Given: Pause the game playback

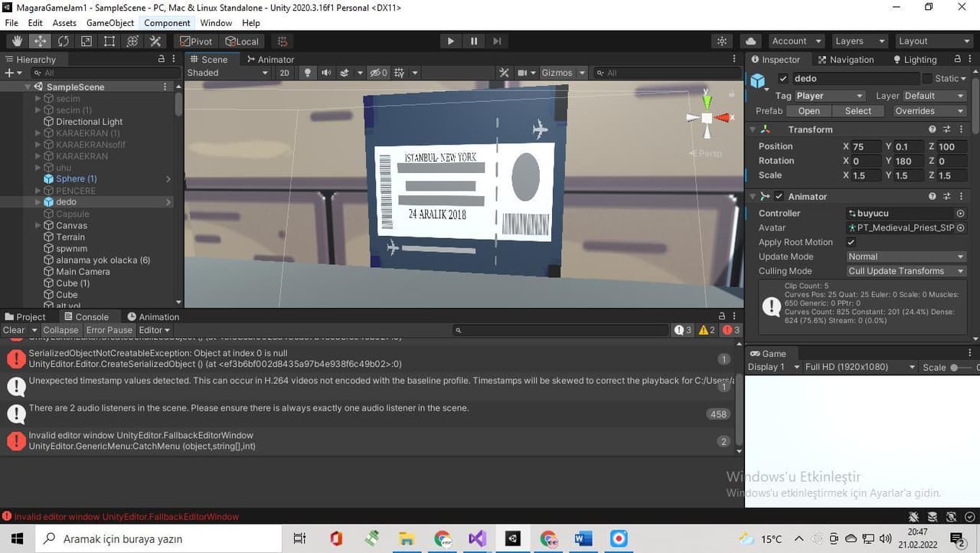Looking at the screenshot, I should (474, 41).
